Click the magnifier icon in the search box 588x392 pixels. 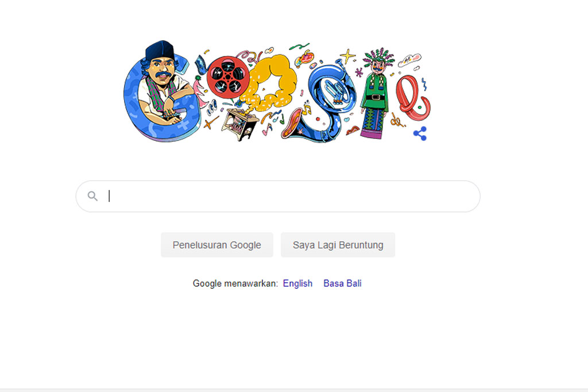pos(92,196)
